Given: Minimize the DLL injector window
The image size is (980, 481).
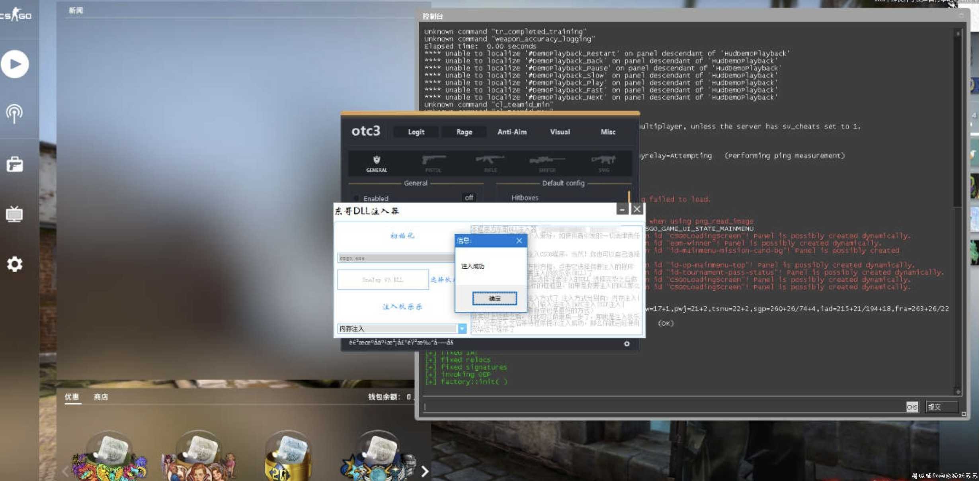Looking at the screenshot, I should pyautogui.click(x=622, y=209).
